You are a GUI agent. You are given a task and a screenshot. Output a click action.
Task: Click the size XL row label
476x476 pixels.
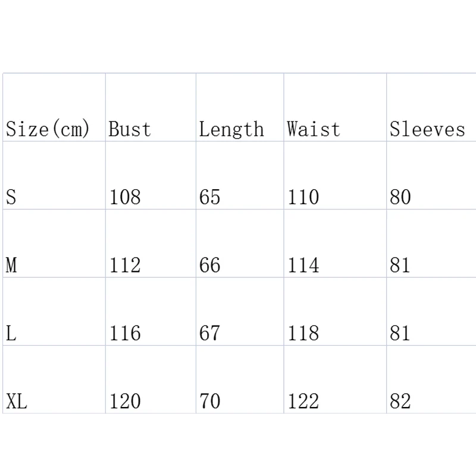(17, 402)
